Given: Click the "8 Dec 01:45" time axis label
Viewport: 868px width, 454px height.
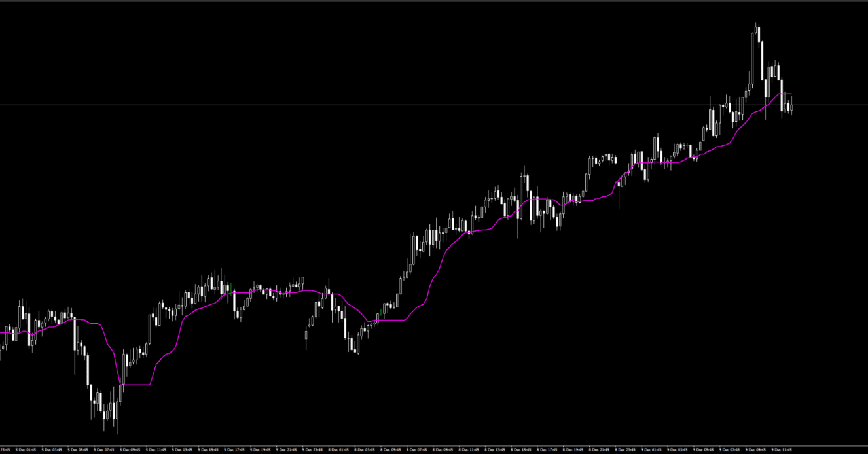Looking at the screenshot, I should tap(339, 449).
